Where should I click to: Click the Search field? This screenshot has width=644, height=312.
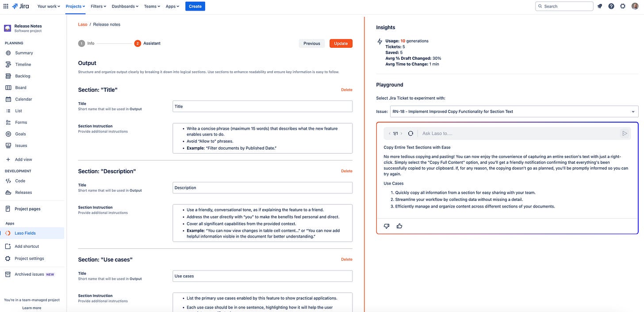564,6
